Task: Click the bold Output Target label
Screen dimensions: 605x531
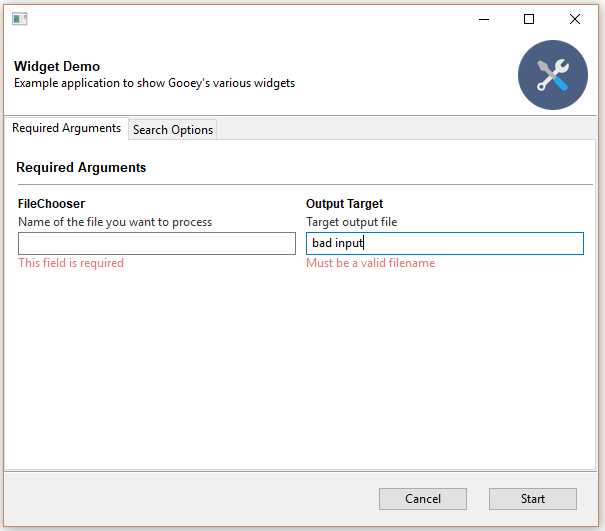Action: point(344,204)
